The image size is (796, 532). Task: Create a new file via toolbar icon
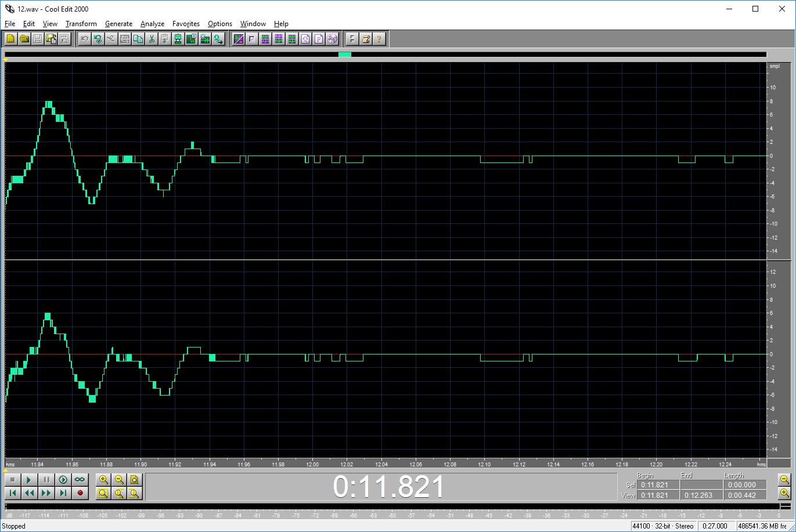[10, 39]
